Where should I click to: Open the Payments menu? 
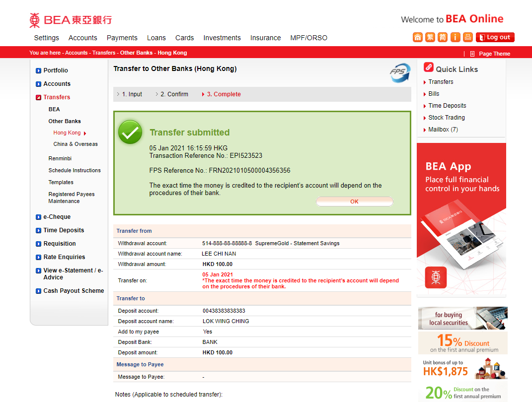[122, 38]
